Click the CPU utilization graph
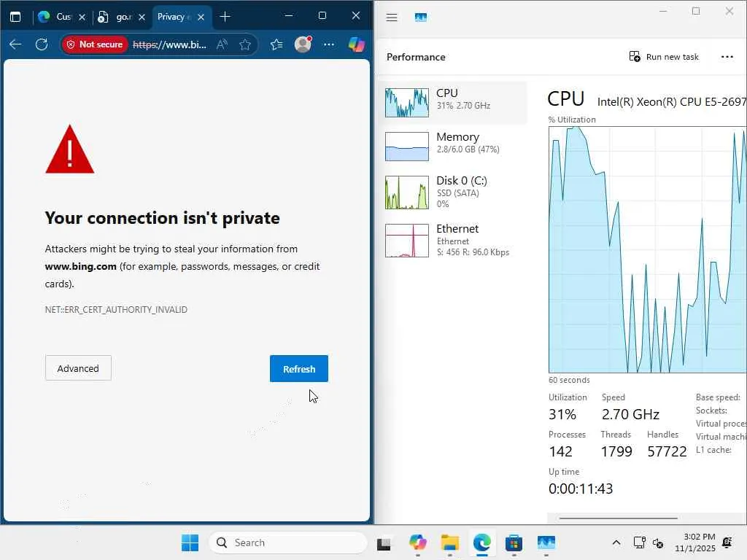The height and width of the screenshot is (560, 747). coord(648,249)
